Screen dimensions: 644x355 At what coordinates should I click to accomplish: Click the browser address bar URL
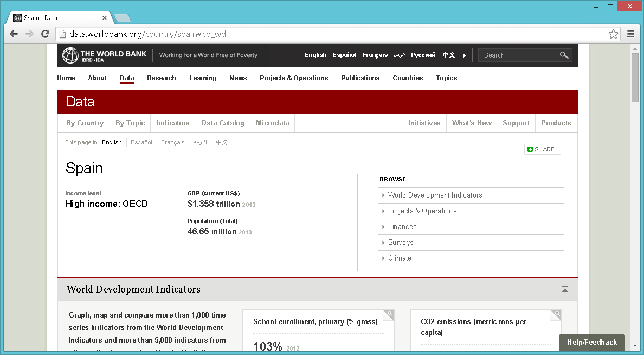[x=149, y=34]
